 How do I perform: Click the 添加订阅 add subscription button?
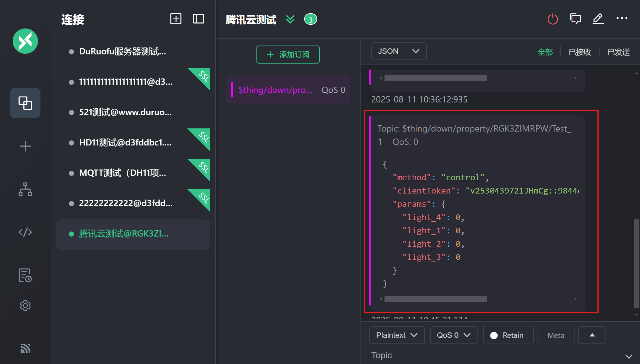(288, 54)
